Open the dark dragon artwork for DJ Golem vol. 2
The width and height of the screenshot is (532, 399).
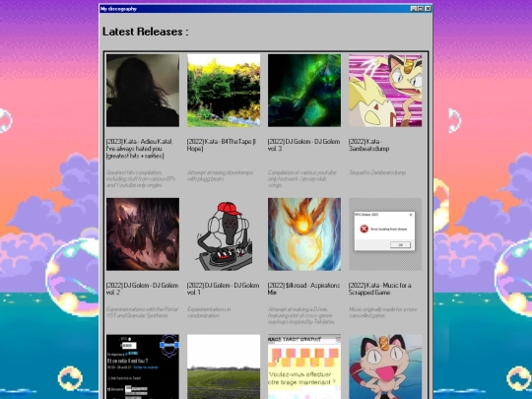[x=143, y=234]
